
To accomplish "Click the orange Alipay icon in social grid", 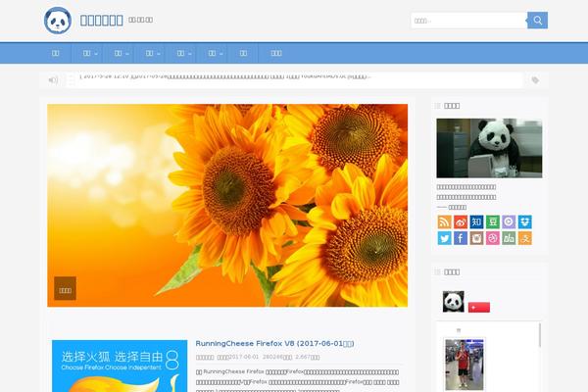I will pyautogui.click(x=525, y=238).
